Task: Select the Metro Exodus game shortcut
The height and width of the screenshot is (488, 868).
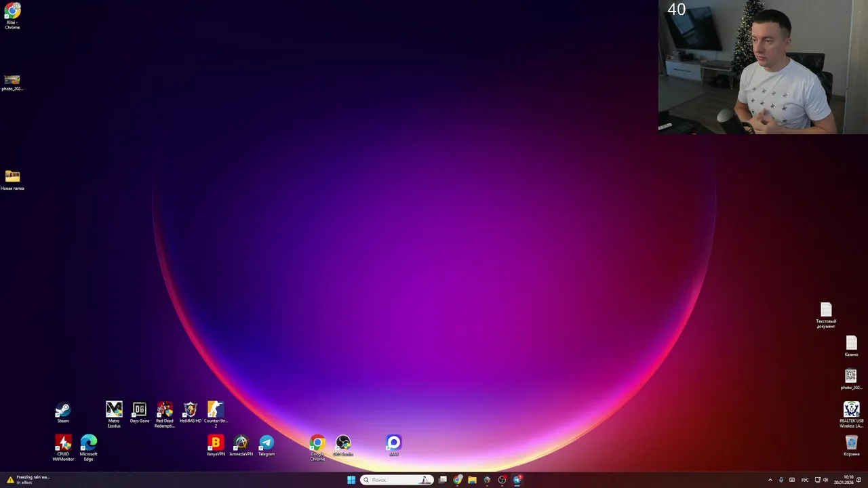Action: [x=114, y=414]
